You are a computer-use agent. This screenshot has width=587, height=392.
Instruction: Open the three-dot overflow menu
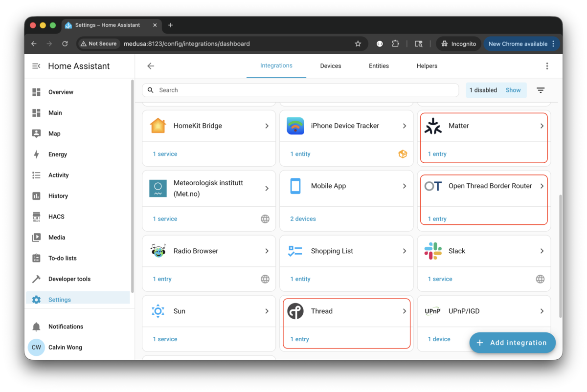point(547,66)
